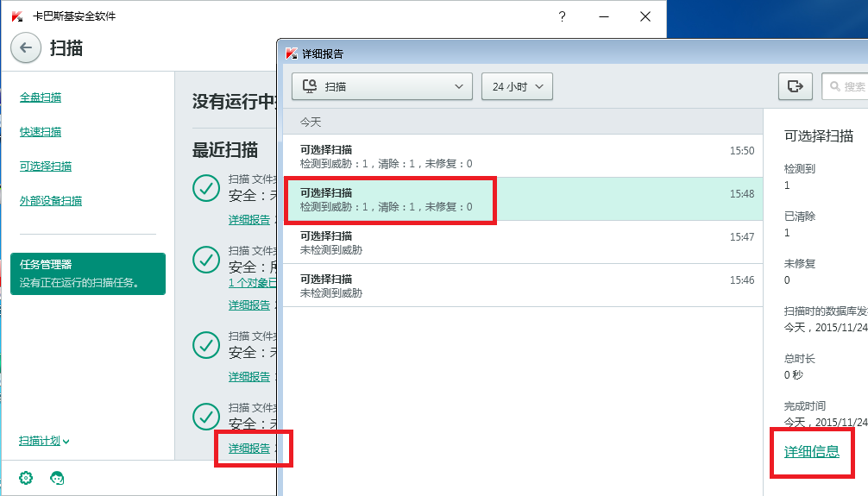Image resolution: width=868 pixels, height=496 pixels.
Task: Open the bottom 详细报告 link of fourth scan
Action: coord(249,449)
